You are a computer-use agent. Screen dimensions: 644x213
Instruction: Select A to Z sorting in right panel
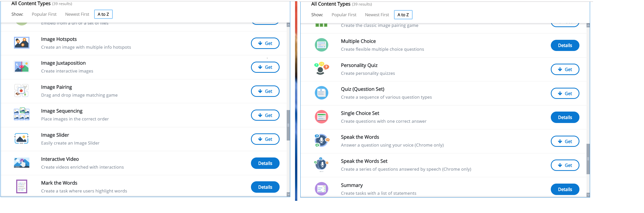tap(403, 15)
